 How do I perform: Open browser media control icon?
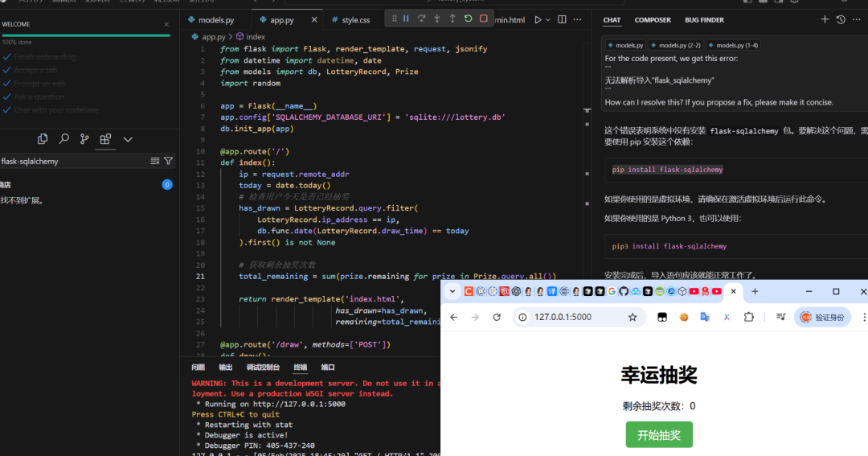(780, 317)
